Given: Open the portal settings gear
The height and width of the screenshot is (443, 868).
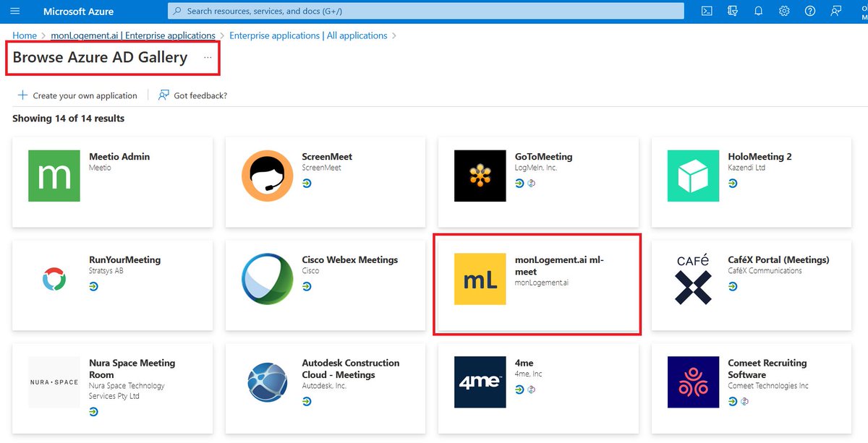Looking at the screenshot, I should pos(784,11).
